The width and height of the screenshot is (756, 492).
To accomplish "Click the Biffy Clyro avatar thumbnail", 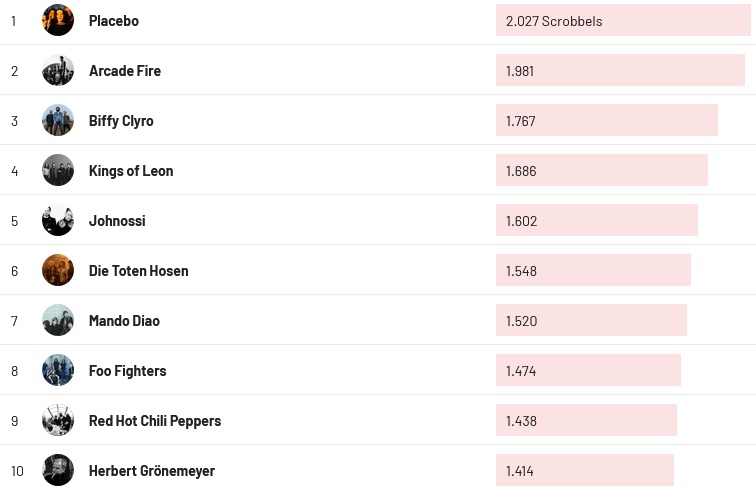I will point(58,120).
